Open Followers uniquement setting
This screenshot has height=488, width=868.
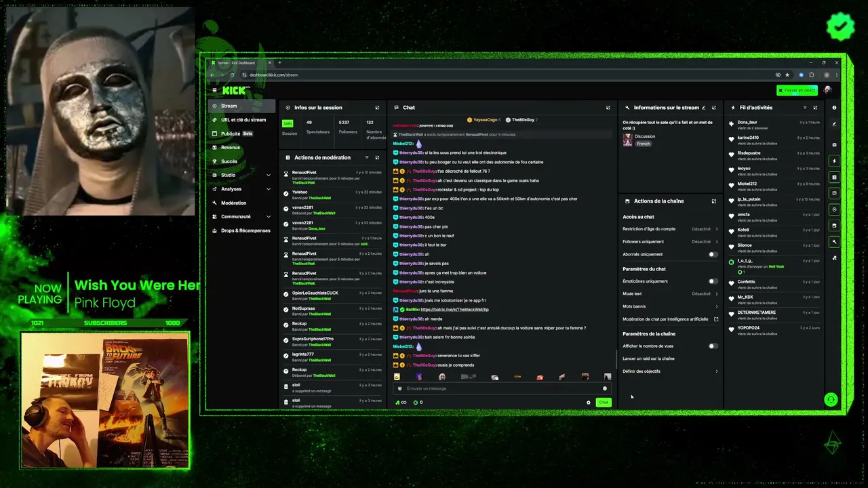pos(670,242)
